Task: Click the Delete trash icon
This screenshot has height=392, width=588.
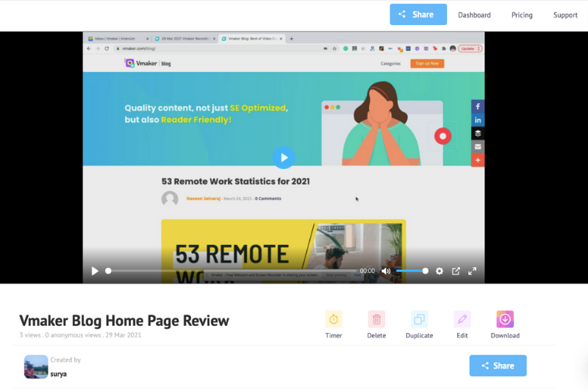Action: point(376,320)
